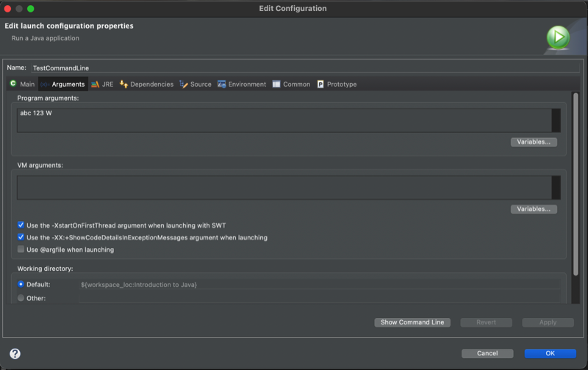Cancel the Edit Configuration dialog
Viewport: 588px width, 370px height.
coord(487,353)
